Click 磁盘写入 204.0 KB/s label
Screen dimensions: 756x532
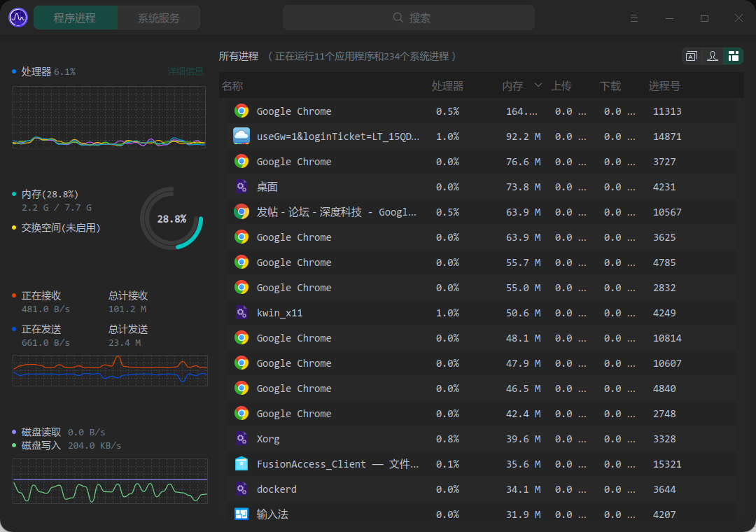(71, 445)
